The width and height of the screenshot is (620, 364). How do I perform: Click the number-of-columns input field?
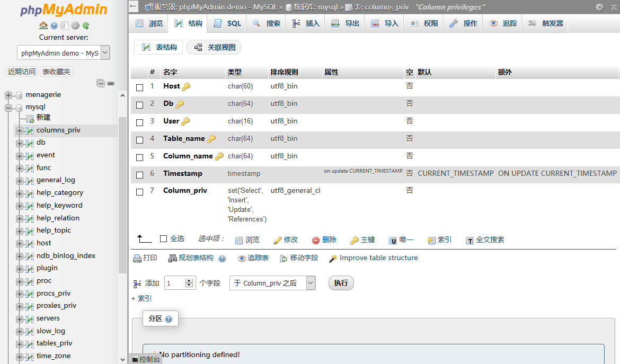click(x=175, y=283)
